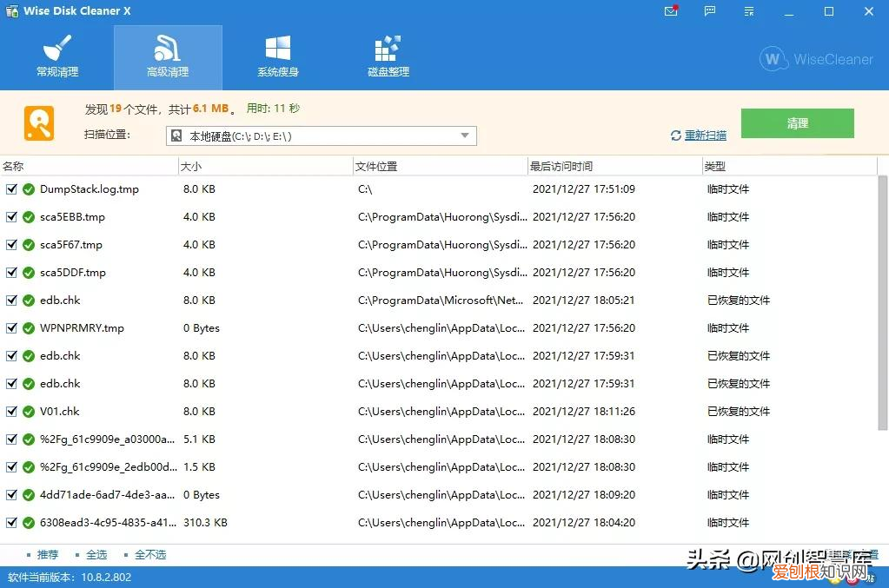Click the menu list icon in titlebar
The width and height of the screenshot is (889, 588).
coord(748,11)
